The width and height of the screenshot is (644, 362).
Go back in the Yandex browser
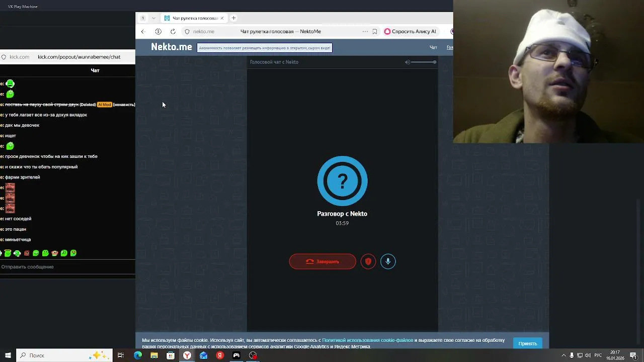coord(142,31)
